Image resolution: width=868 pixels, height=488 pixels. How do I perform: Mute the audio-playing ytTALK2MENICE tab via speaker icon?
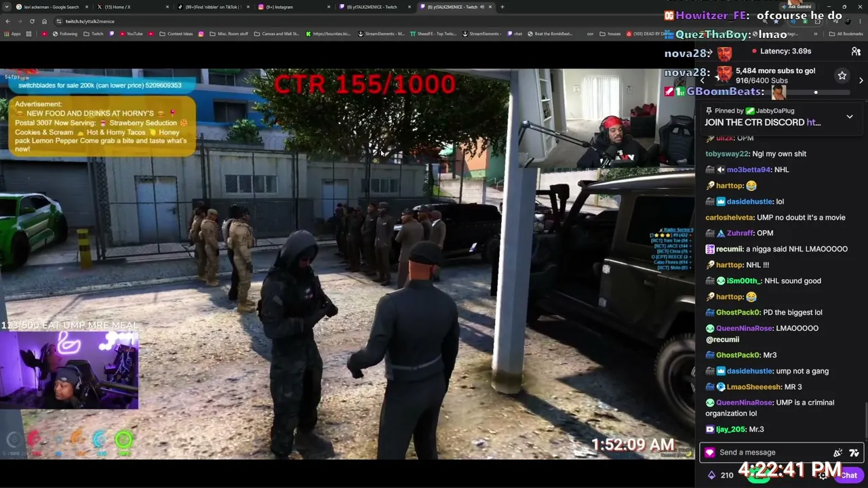[482, 7]
